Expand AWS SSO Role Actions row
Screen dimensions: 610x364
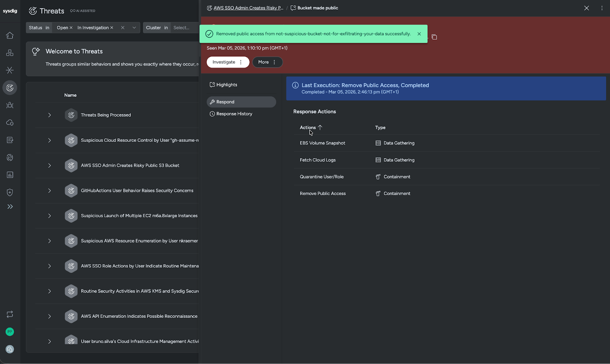point(50,266)
